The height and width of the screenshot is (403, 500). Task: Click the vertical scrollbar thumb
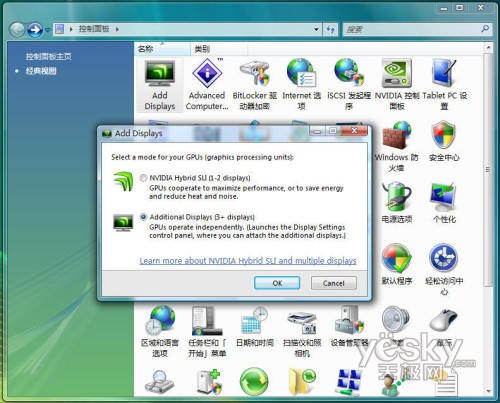pos(488,170)
